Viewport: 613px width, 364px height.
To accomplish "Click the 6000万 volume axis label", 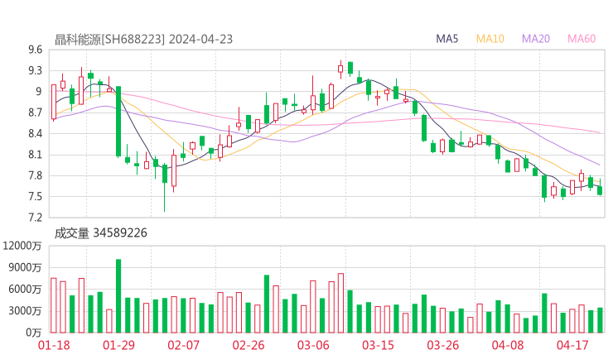I will click(x=25, y=290).
